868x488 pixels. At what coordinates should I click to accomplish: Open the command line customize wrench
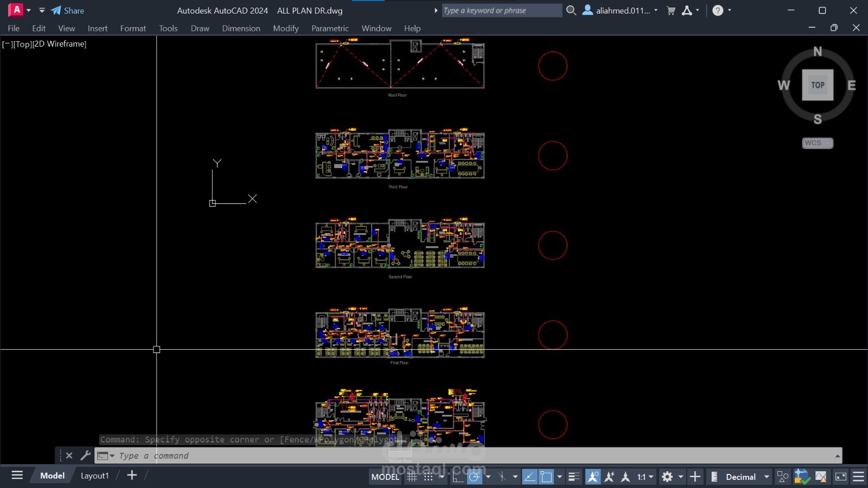(85, 455)
